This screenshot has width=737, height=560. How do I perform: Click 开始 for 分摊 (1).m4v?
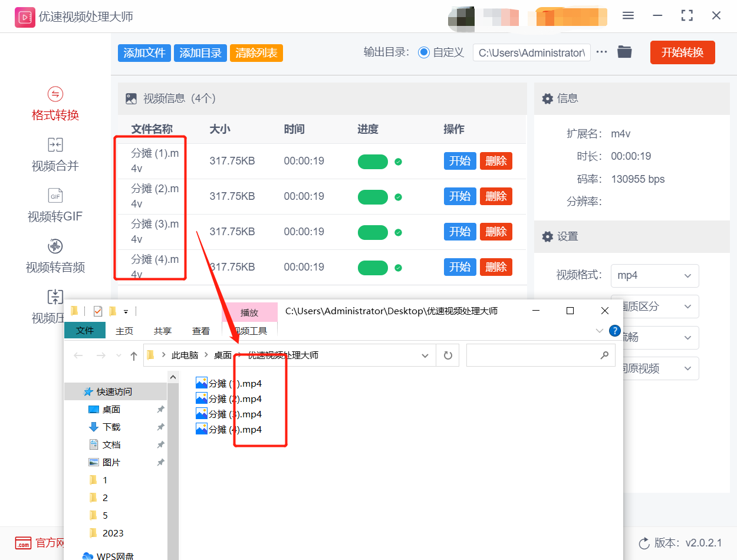tap(460, 161)
